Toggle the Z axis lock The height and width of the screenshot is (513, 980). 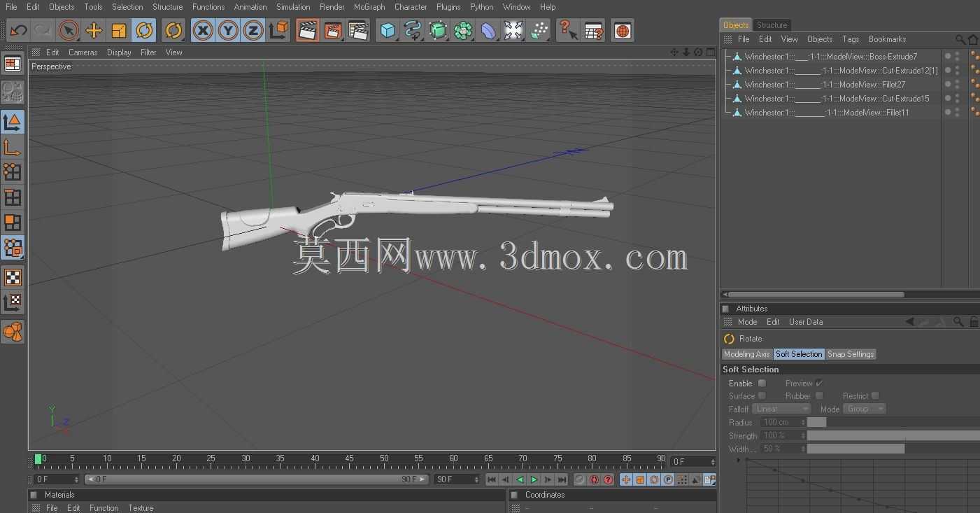coord(253,30)
